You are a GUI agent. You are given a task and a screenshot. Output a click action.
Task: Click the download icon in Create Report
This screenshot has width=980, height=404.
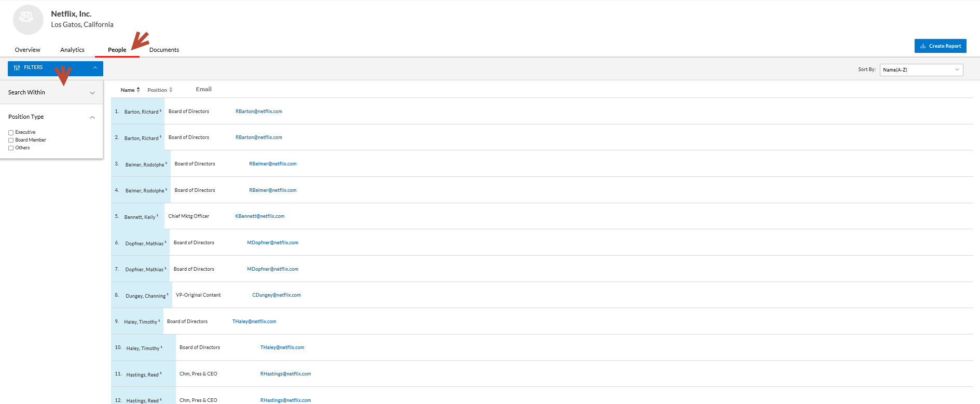(923, 46)
